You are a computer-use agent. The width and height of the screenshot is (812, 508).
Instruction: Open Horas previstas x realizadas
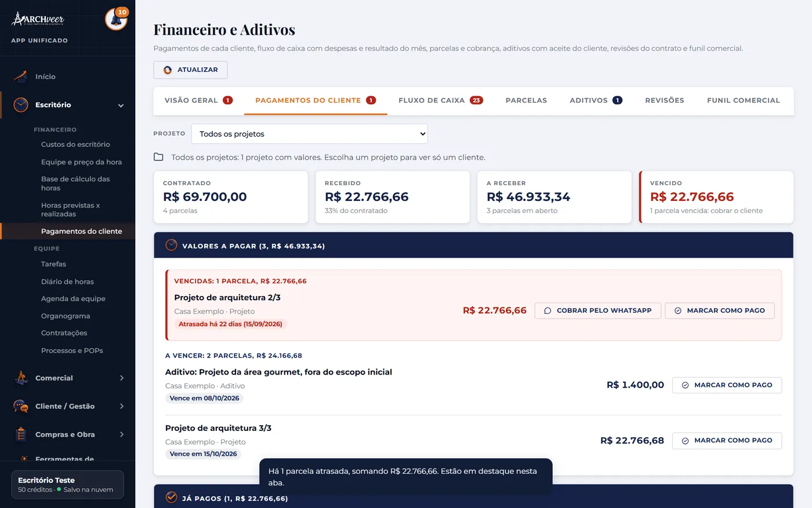(70, 210)
